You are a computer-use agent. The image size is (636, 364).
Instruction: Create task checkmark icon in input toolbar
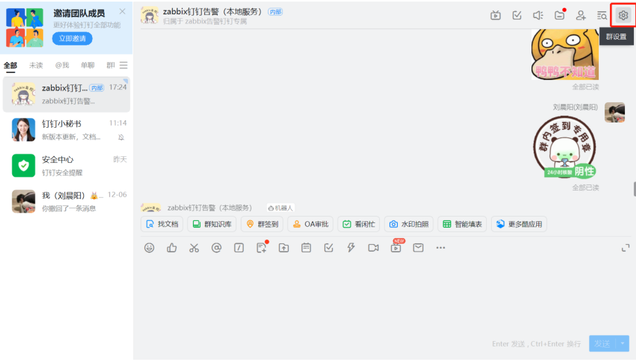click(x=329, y=247)
